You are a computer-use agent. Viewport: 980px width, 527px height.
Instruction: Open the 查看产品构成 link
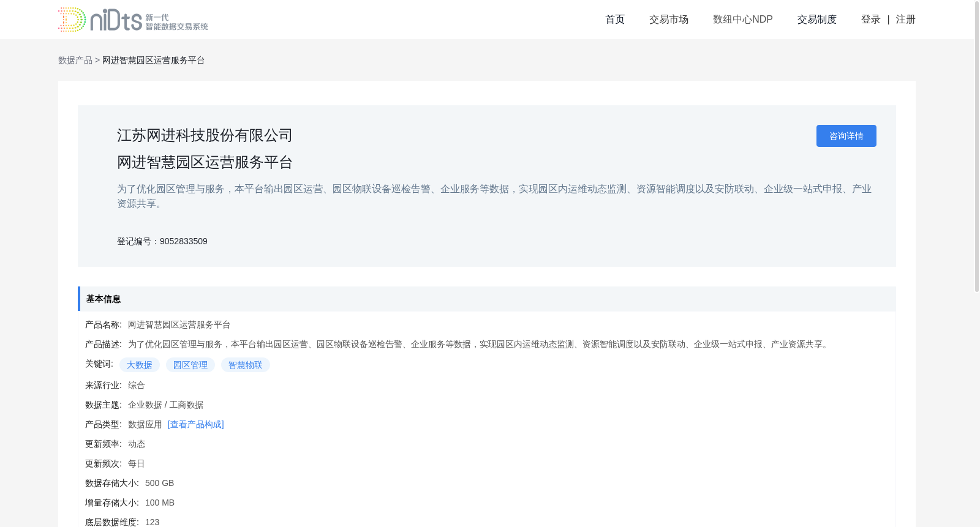196,424
